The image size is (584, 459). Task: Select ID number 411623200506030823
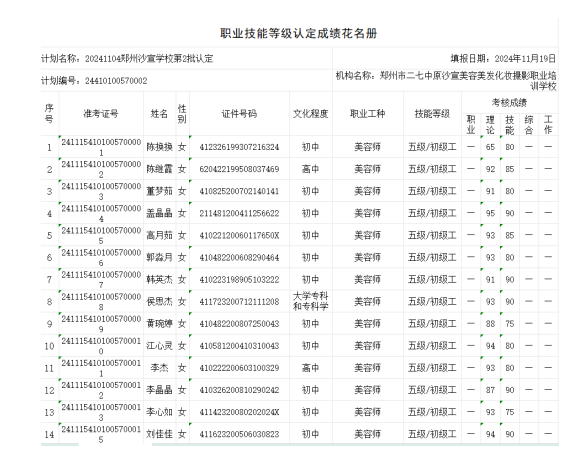point(239,434)
